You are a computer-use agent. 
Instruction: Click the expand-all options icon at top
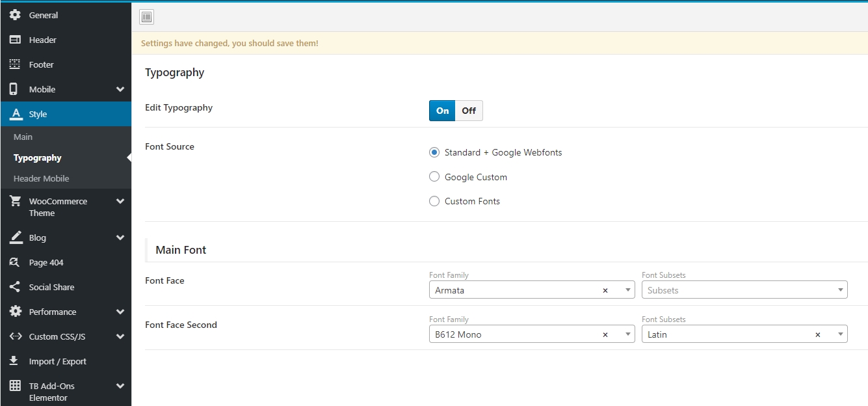pyautogui.click(x=147, y=17)
